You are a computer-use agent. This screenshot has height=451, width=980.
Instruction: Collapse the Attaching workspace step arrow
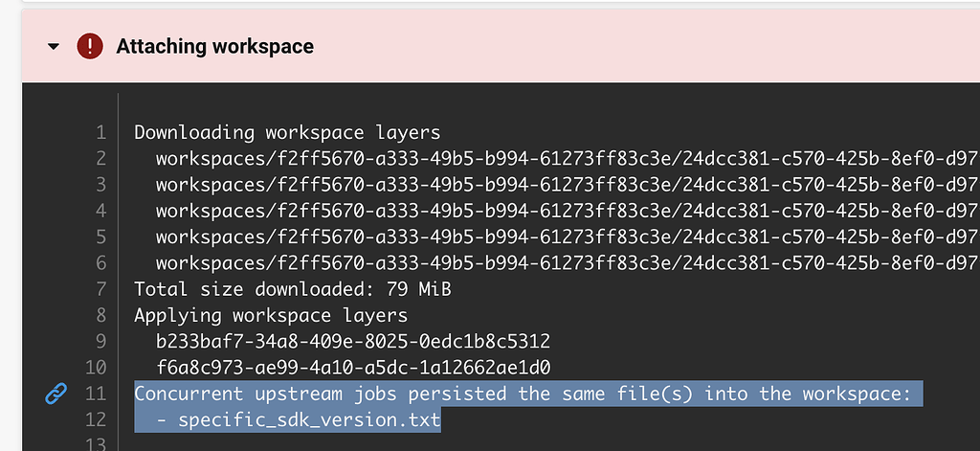click(x=54, y=46)
